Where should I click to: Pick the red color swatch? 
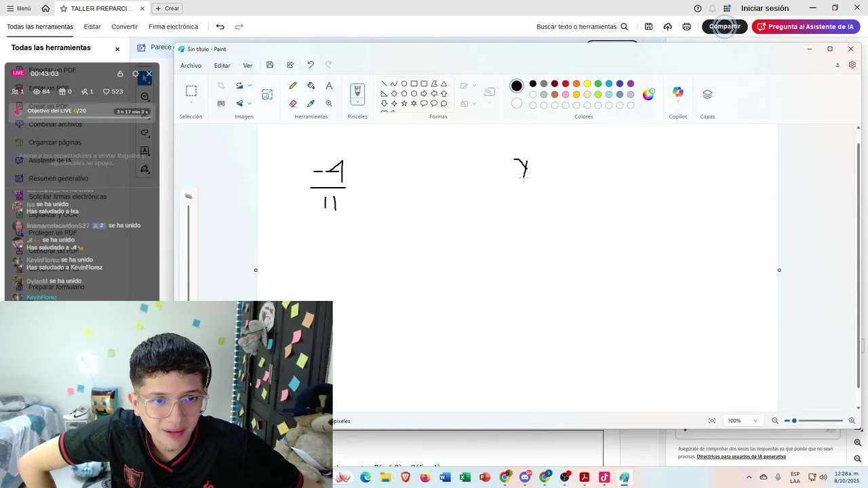click(x=566, y=84)
